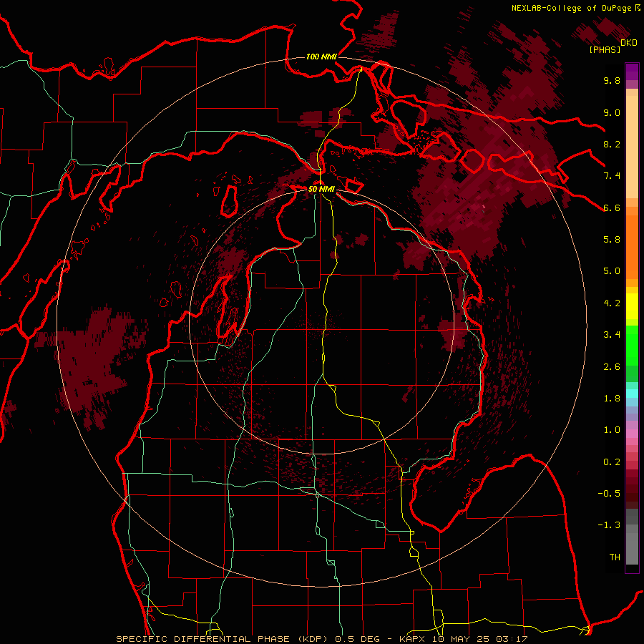Select the 2.6 value on the color scale
Image resolution: width=644 pixels, height=644 pixels.
(x=612, y=367)
